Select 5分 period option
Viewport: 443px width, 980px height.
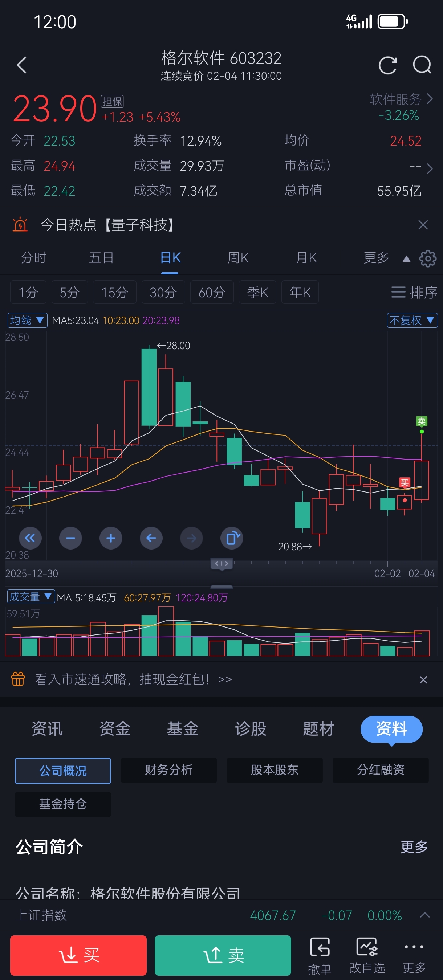[x=70, y=292]
